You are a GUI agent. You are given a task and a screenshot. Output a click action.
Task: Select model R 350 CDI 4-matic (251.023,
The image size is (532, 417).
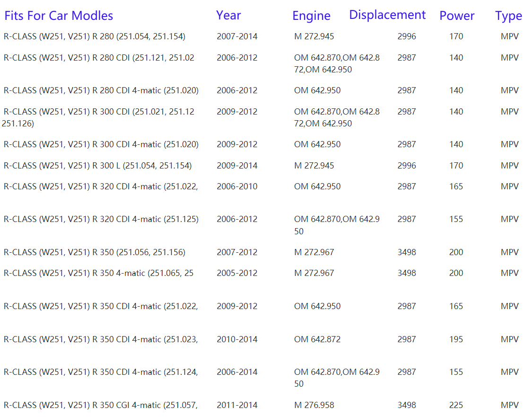point(101,339)
